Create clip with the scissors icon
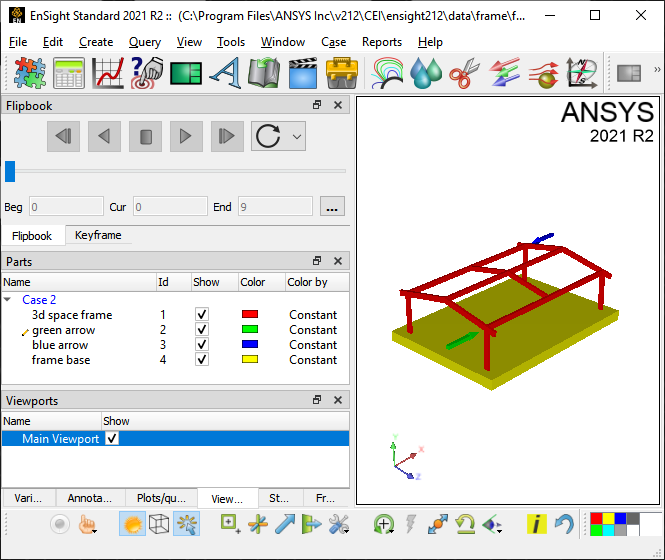The width and height of the screenshot is (665, 560). click(x=465, y=73)
